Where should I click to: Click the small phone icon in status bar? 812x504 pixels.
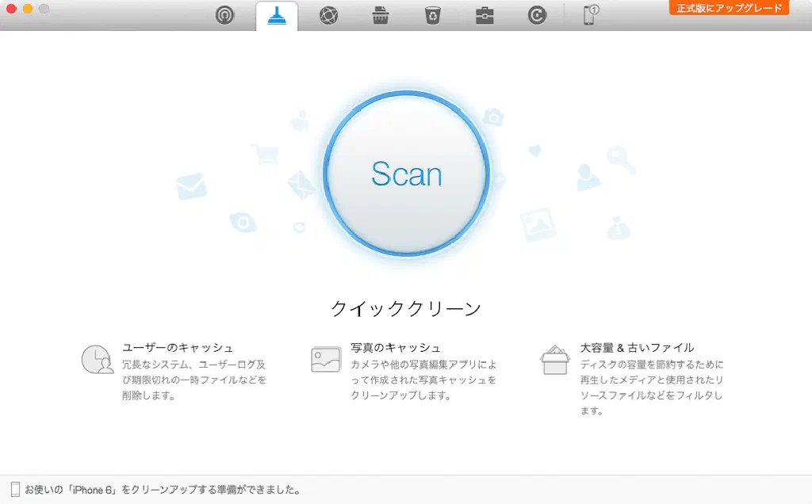pyautogui.click(x=15, y=490)
